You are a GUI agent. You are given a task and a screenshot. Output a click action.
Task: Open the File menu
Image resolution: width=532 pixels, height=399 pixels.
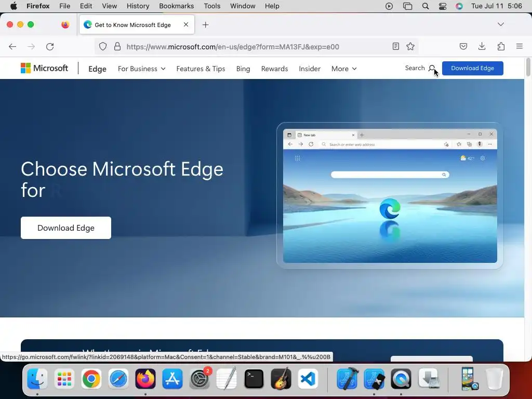tap(64, 6)
